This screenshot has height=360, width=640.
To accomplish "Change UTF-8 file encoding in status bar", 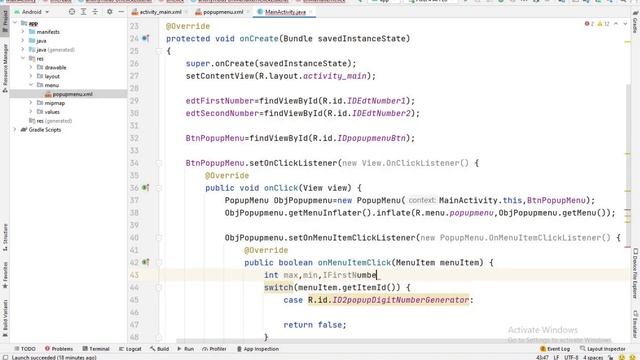I will (x=571, y=358).
